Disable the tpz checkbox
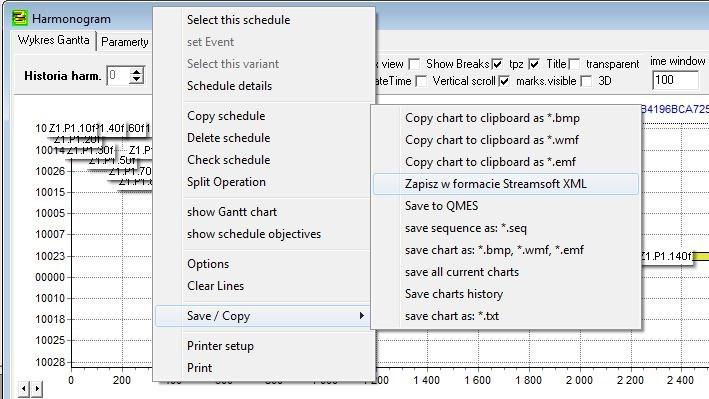Screen dimensions: 709x399 497,64
